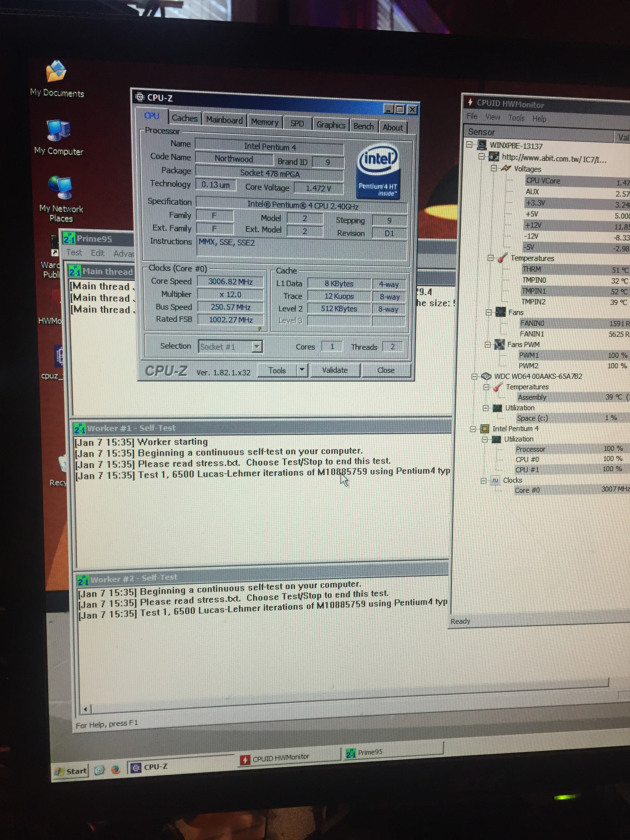This screenshot has height=840, width=630.
Task: Select the Core #0 clock row in HWMonitor
Action: coord(572,490)
